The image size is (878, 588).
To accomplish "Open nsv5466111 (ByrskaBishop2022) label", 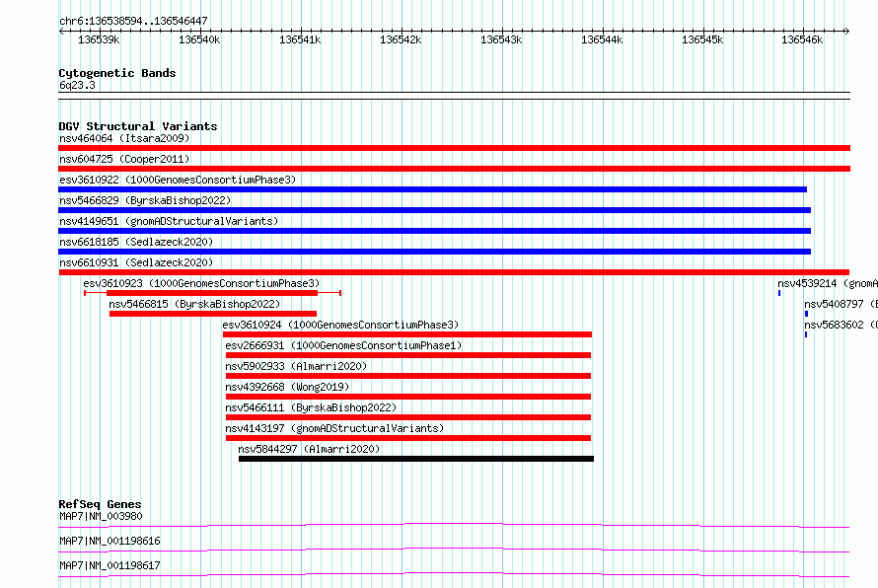I will click(311, 407).
